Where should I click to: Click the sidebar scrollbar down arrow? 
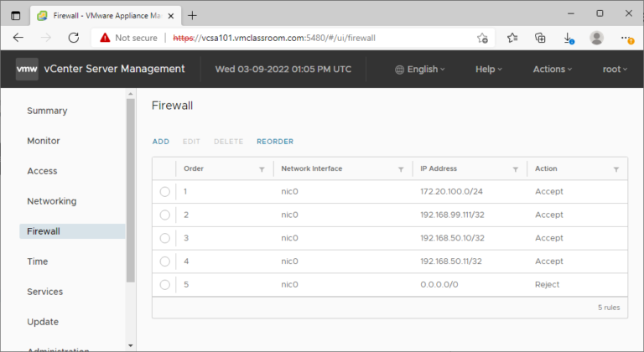click(x=131, y=345)
